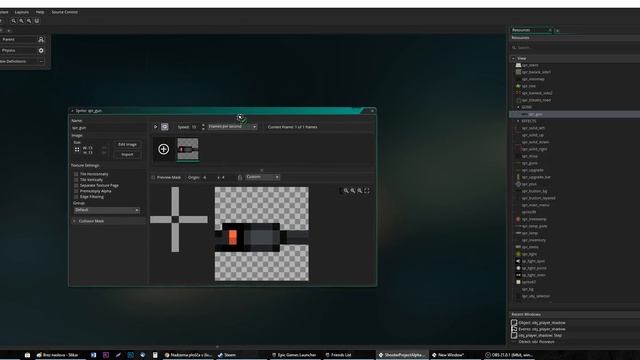Image resolution: width=640 pixels, height=360 pixels.
Task: Toggle the Preview Mask checkbox
Action: click(153, 178)
